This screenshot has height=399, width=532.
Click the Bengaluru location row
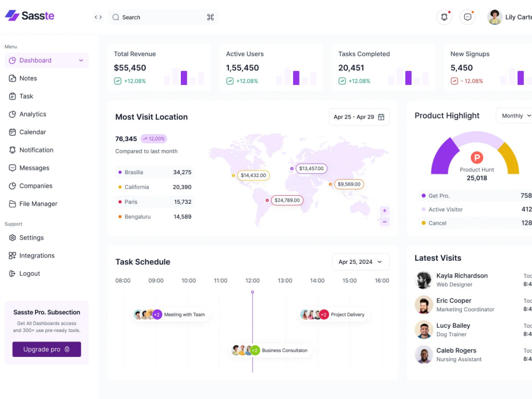point(155,217)
